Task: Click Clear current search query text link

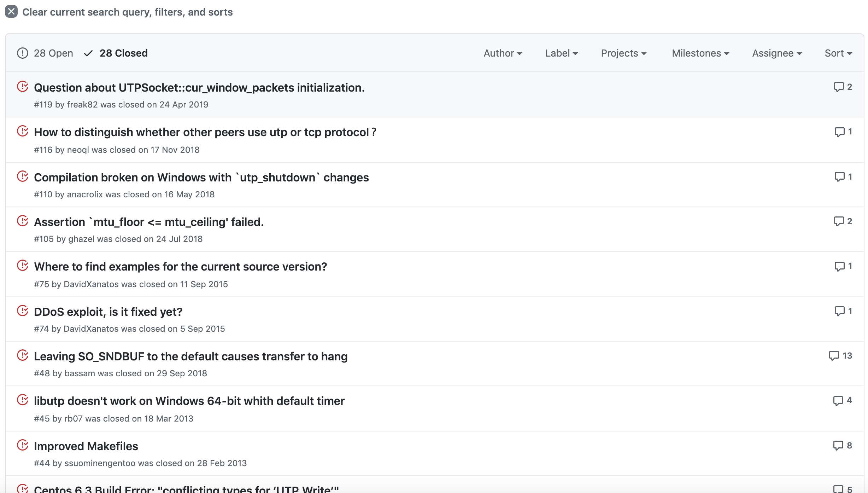Action: point(127,12)
